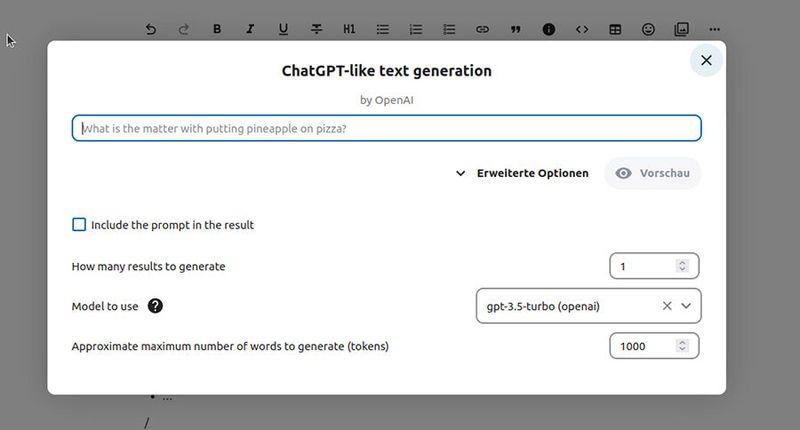
Task: Open the model selection dropdown arrow
Action: 686,306
